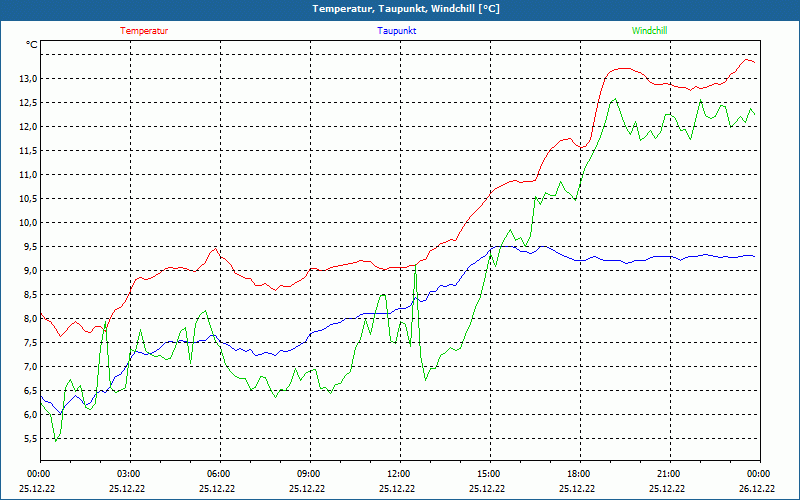Click the 5,5 y-axis value
The image size is (800, 500).
coord(30,438)
